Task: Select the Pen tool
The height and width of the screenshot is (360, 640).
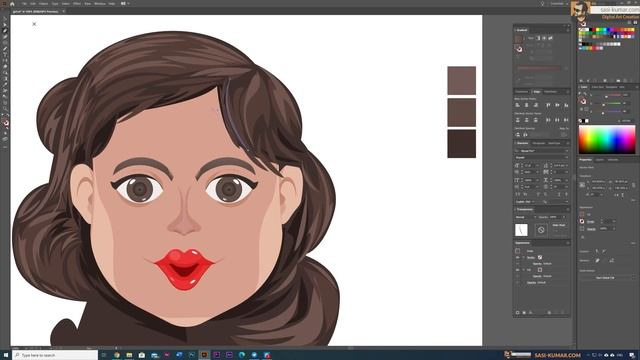Action: tap(5, 31)
